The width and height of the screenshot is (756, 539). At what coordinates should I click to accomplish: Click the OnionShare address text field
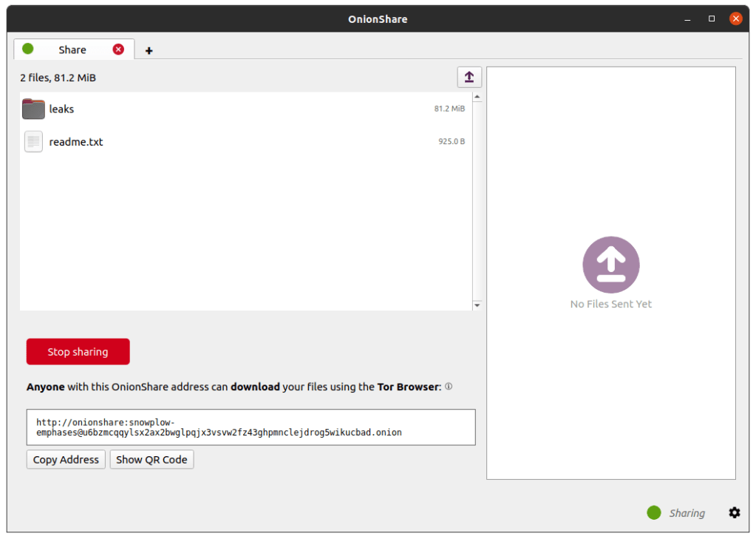click(x=251, y=427)
